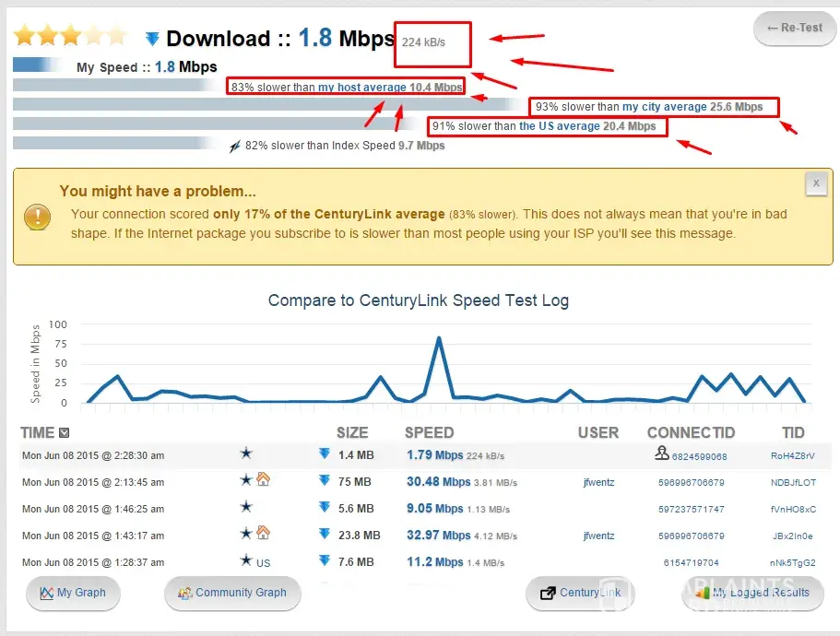Click the star icon in the 2:28:30 am row
Viewport: 840px width, 636px height.
tap(246, 453)
